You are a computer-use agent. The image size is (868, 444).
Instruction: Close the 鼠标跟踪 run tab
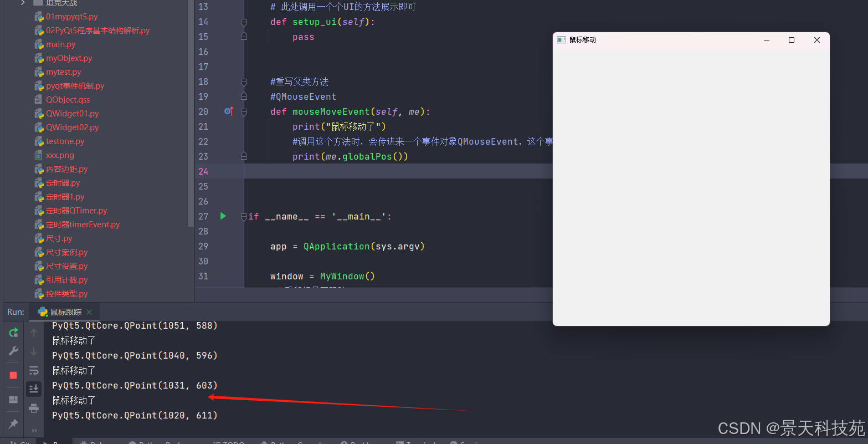click(89, 312)
